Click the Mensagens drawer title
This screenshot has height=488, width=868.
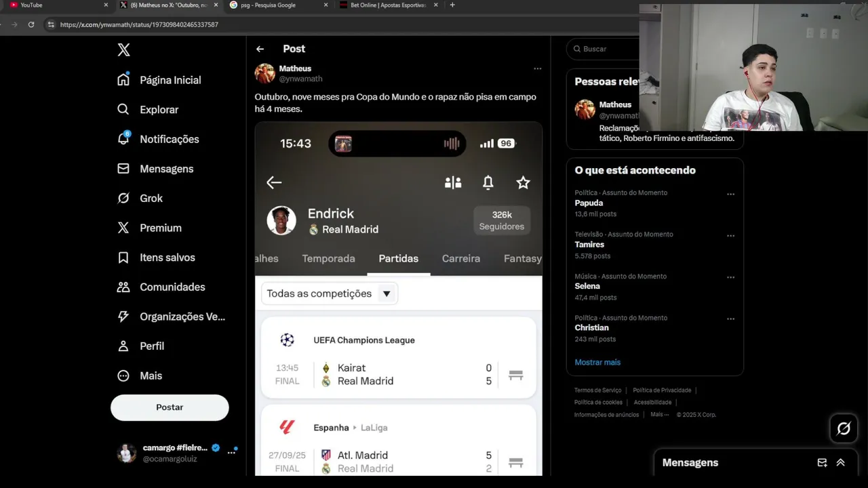[x=690, y=462]
